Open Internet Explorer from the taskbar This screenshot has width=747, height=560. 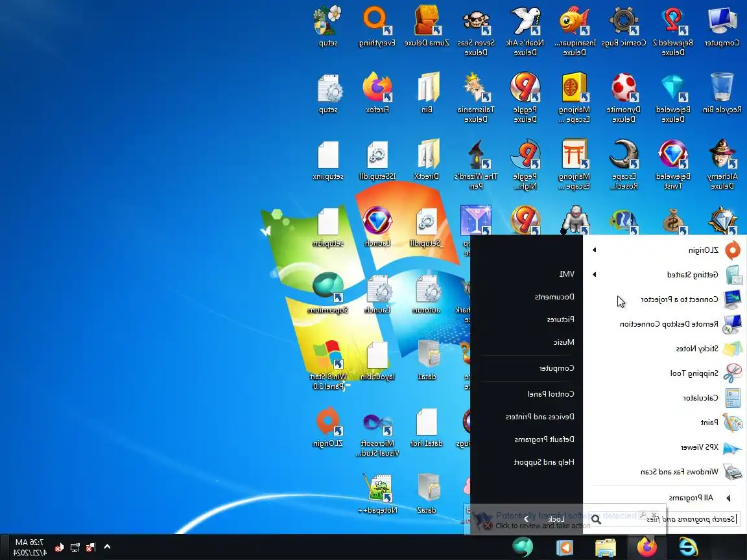point(688,546)
